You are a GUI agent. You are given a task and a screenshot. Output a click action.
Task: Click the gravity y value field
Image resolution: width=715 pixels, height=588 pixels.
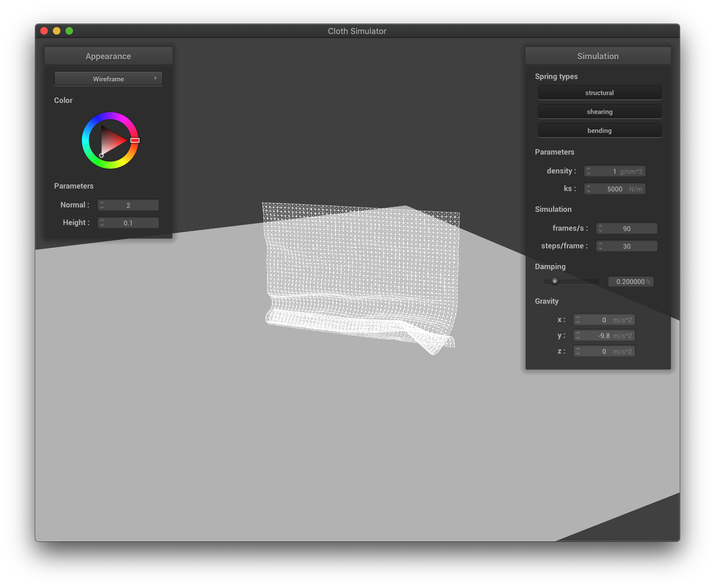(604, 335)
